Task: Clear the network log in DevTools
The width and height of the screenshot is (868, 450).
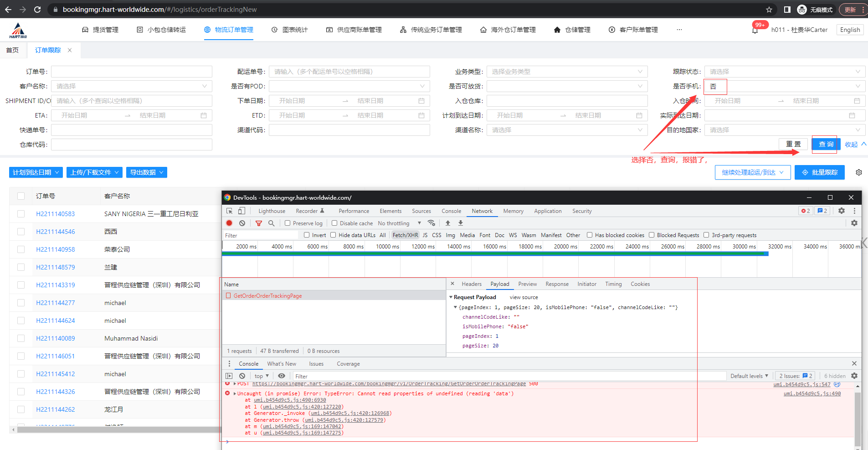Action: (242, 223)
